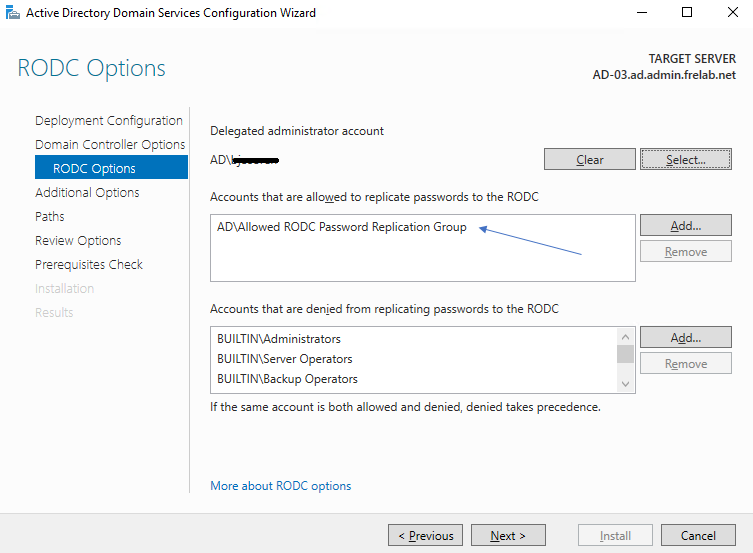Click the Select... button for delegated account
753x553 pixels.
click(685, 160)
